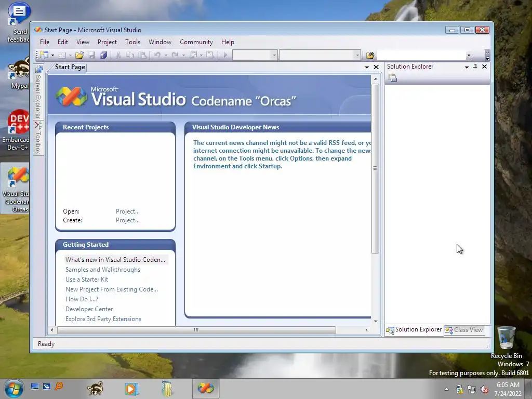Open the active files dropdown near Start Page
532x399 pixels.
(x=367, y=67)
